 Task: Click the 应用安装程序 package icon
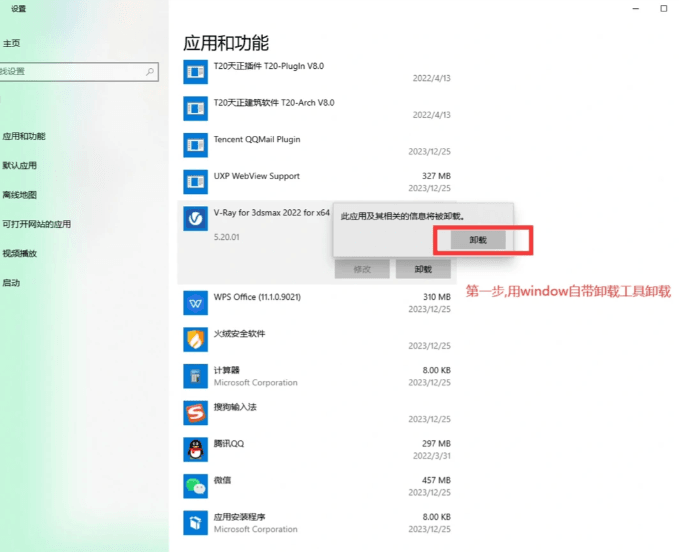pyautogui.click(x=195, y=523)
